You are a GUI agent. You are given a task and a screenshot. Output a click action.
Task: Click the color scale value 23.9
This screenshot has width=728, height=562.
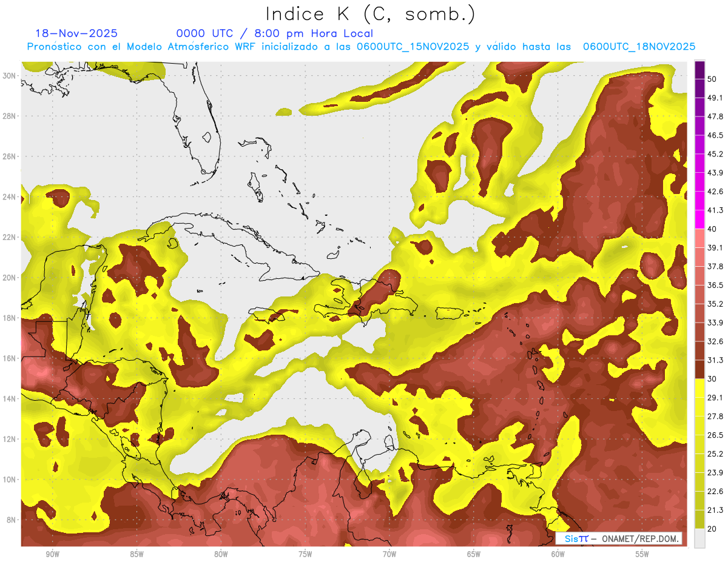pyautogui.click(x=715, y=472)
